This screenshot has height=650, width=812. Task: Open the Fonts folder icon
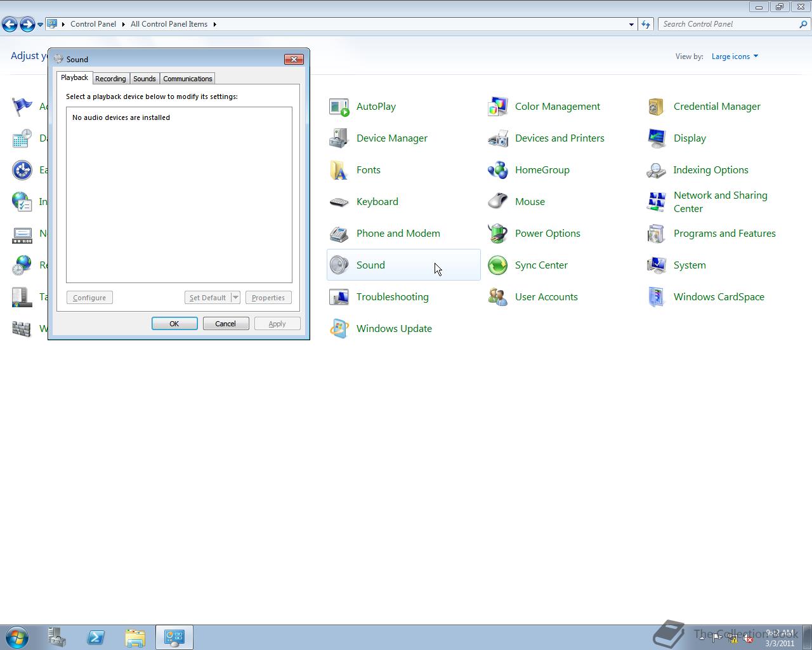click(x=339, y=170)
